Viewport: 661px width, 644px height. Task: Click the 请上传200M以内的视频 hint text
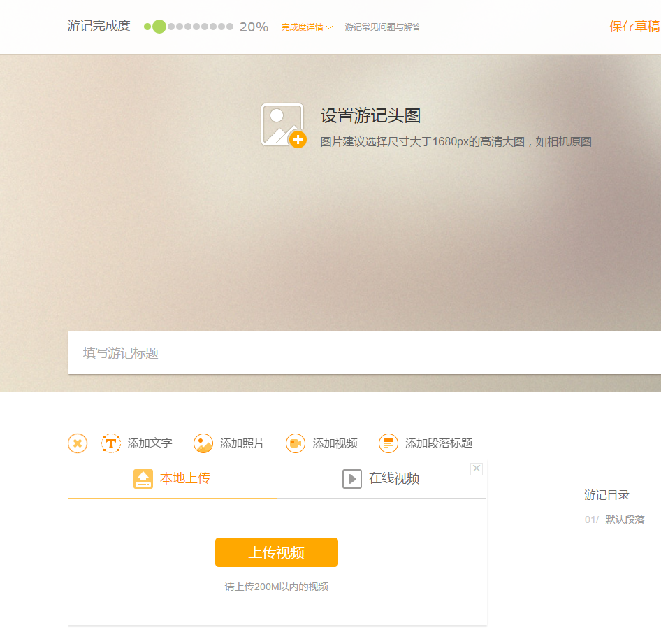277,587
